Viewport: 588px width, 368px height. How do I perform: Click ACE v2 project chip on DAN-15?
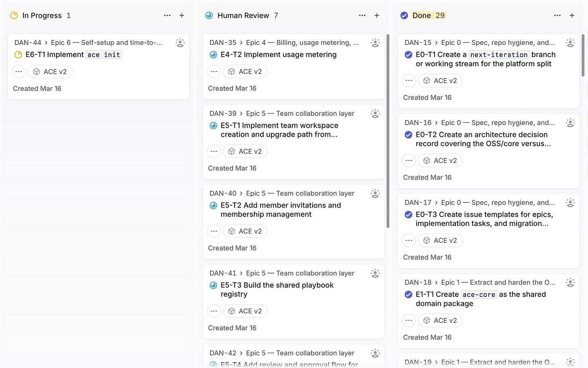click(440, 81)
